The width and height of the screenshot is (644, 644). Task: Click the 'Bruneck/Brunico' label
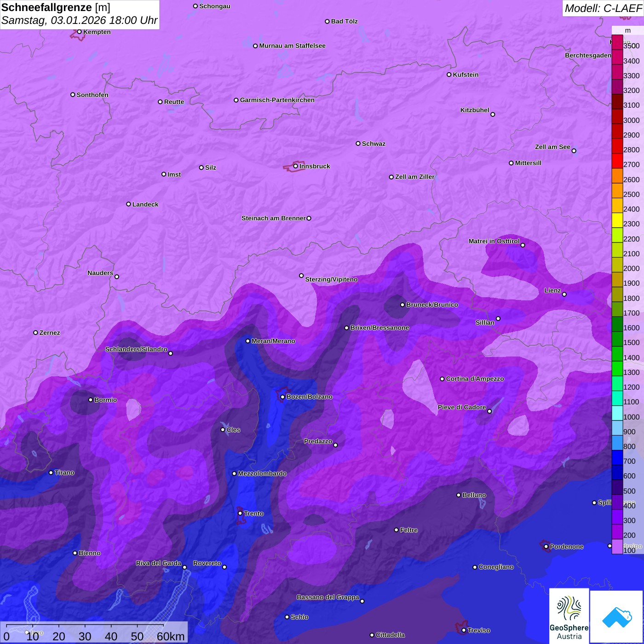[432, 305]
